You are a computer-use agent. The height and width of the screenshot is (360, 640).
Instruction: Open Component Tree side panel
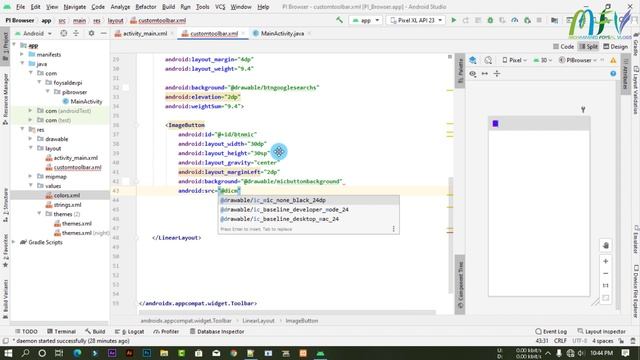[x=460, y=285]
